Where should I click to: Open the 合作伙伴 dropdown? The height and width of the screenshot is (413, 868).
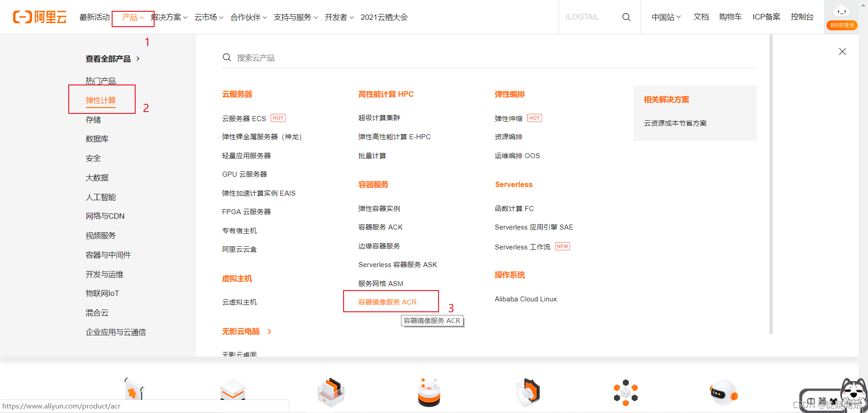click(249, 17)
